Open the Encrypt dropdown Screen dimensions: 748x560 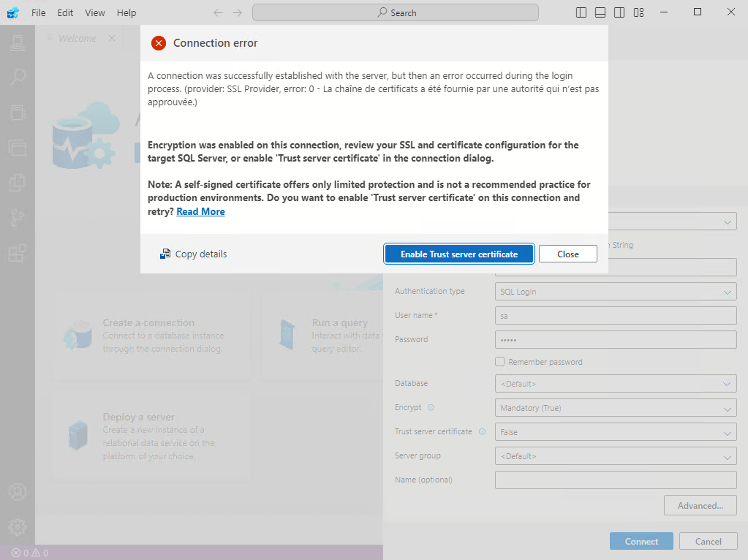[616, 408]
